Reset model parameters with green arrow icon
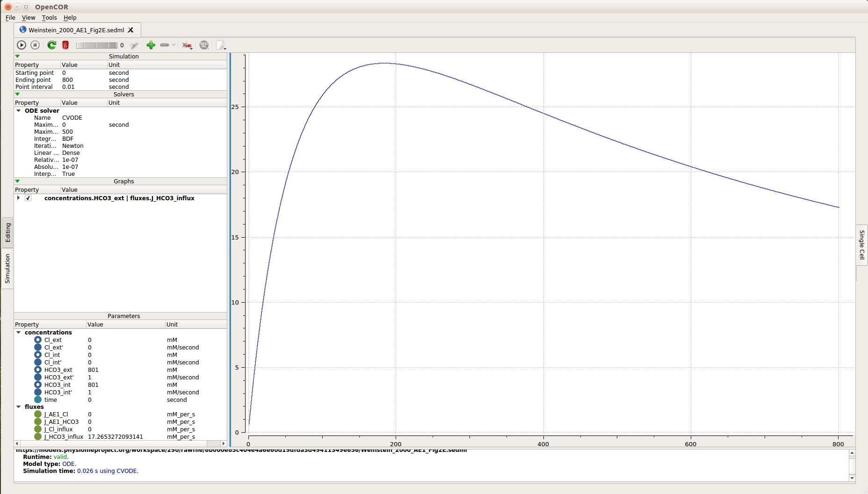868x494 pixels. coord(52,45)
